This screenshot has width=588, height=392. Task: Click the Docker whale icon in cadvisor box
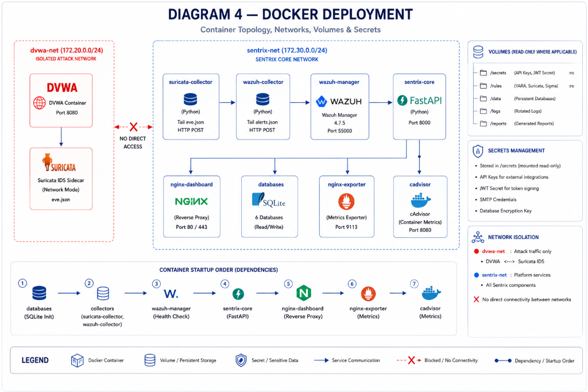[421, 201]
